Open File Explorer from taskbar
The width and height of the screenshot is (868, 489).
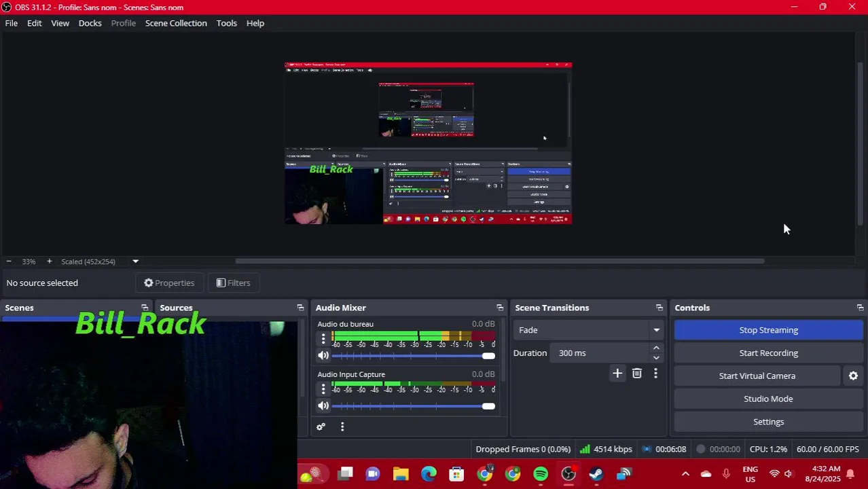click(x=401, y=474)
